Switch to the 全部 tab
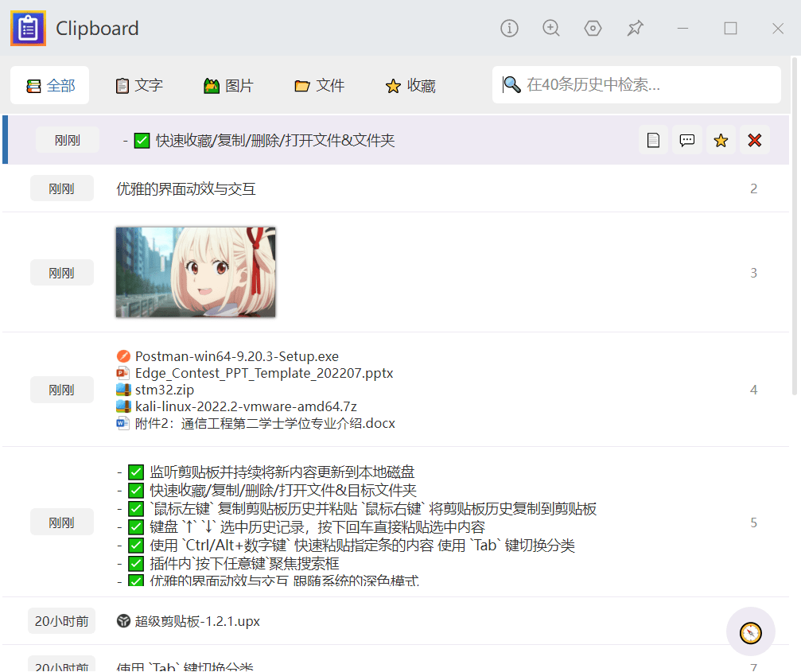Screen dimensions: 801x672 coord(50,86)
